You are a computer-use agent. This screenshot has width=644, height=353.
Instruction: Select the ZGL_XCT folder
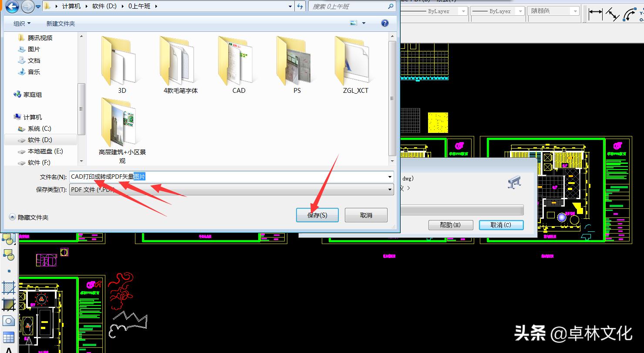(x=355, y=65)
